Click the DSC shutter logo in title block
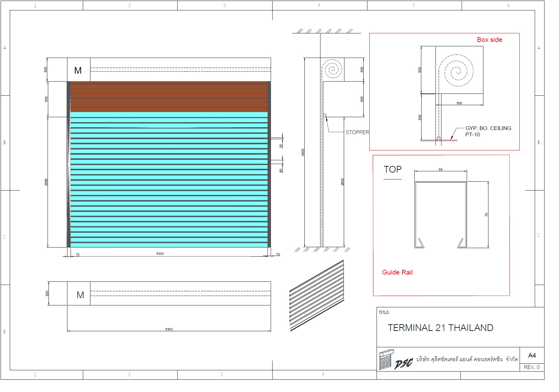The width and height of the screenshot is (559, 392). 395,360
